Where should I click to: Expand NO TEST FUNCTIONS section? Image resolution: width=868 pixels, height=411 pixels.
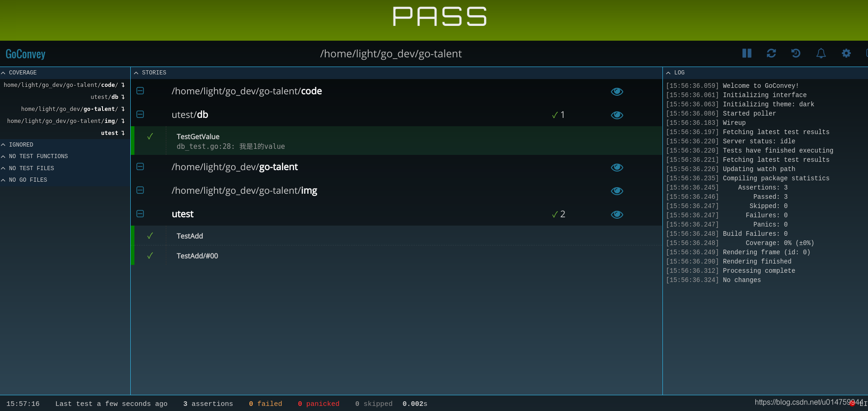pyautogui.click(x=34, y=156)
